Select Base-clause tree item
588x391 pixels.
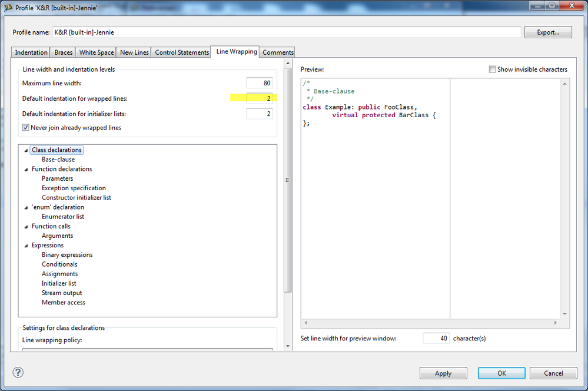click(x=58, y=160)
